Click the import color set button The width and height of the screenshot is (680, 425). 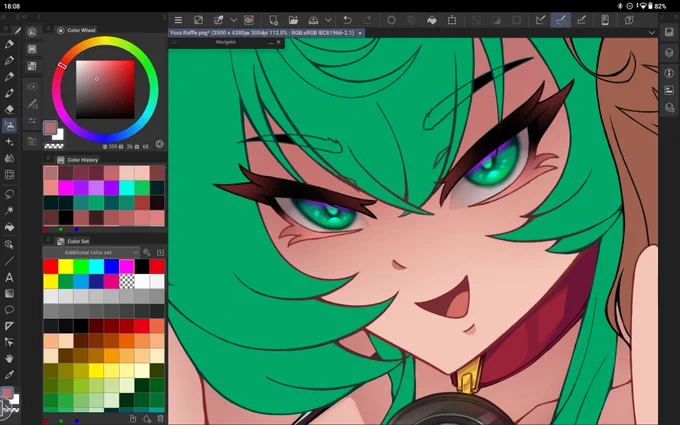pyautogui.click(x=160, y=252)
